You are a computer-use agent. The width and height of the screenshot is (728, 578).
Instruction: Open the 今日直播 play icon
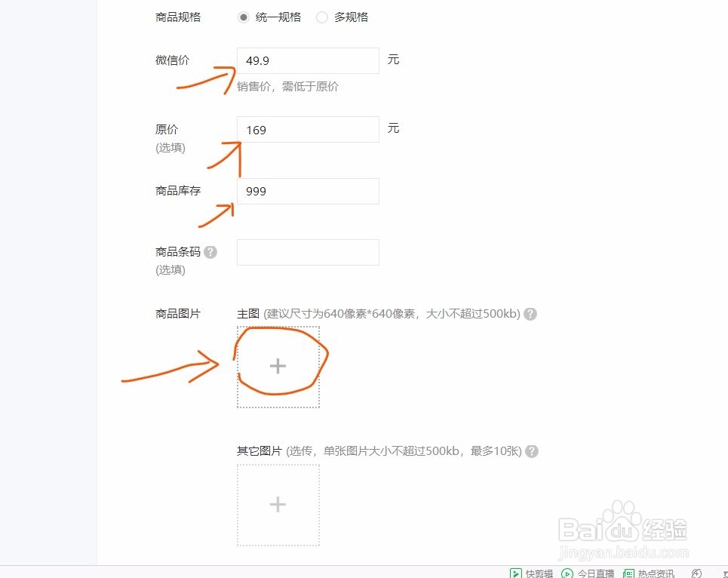567,573
